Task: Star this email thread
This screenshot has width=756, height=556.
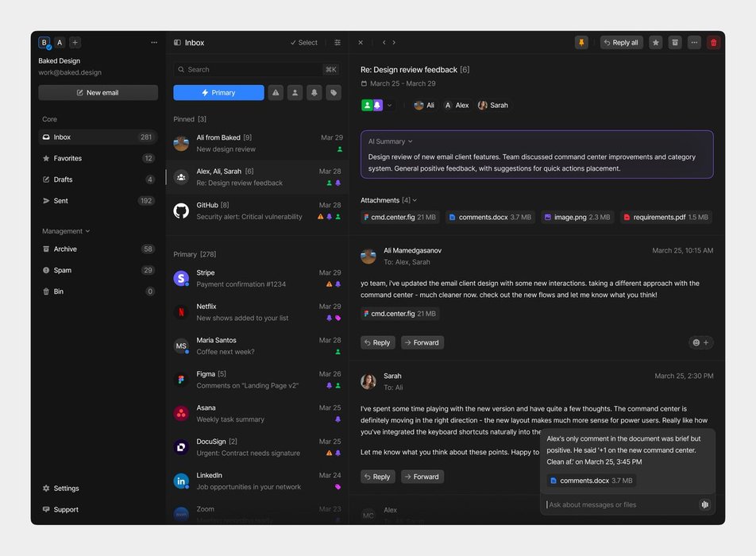Action: pyautogui.click(x=656, y=42)
